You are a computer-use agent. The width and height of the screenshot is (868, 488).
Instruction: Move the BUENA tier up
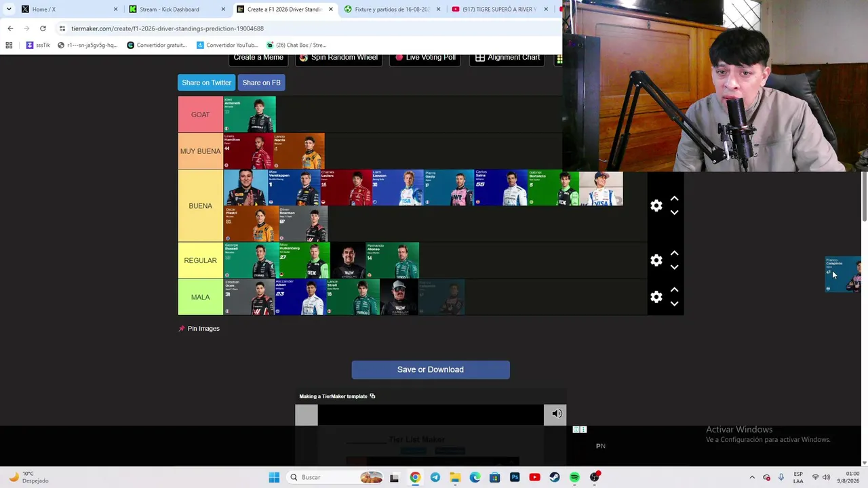tap(674, 199)
